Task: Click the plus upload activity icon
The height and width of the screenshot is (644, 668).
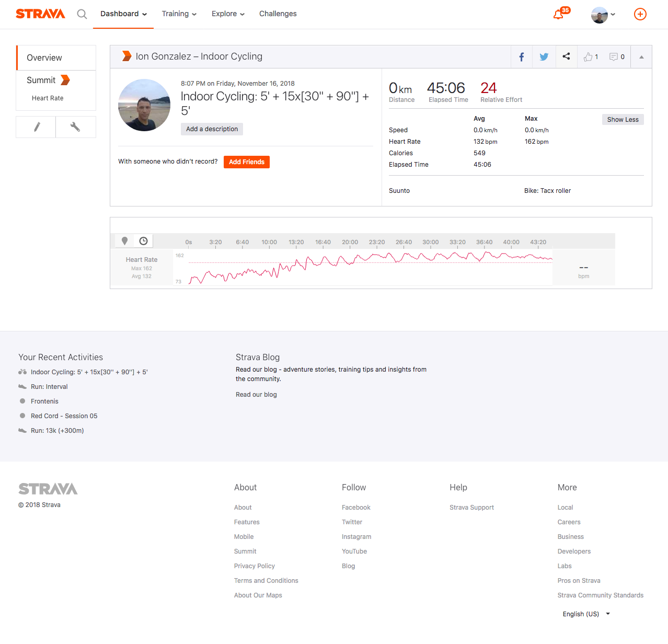Action: (x=640, y=14)
